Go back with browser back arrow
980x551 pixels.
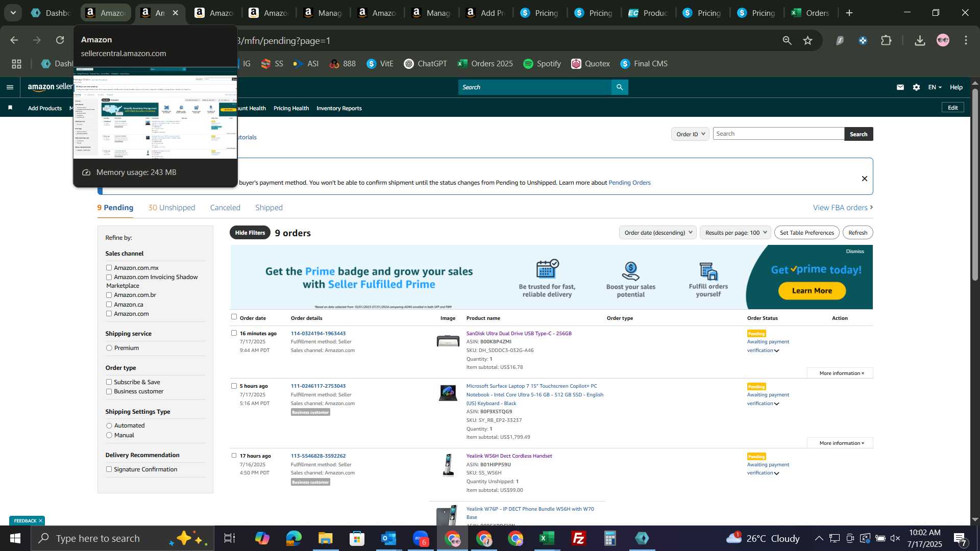coord(14,40)
